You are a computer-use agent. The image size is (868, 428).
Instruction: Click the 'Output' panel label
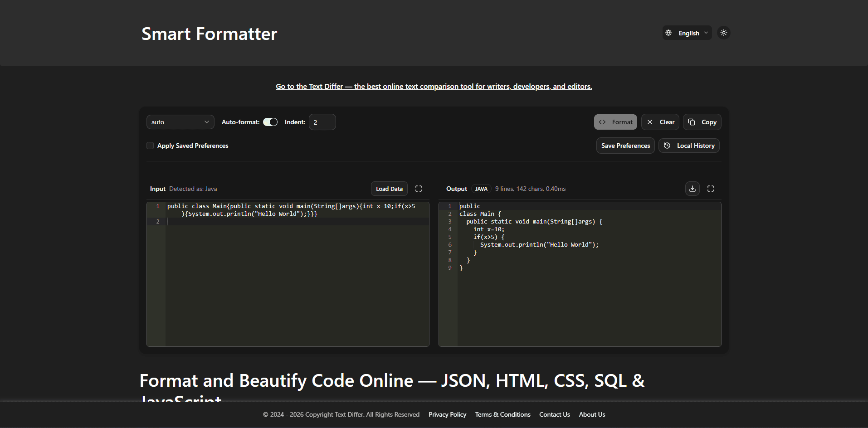tap(456, 189)
